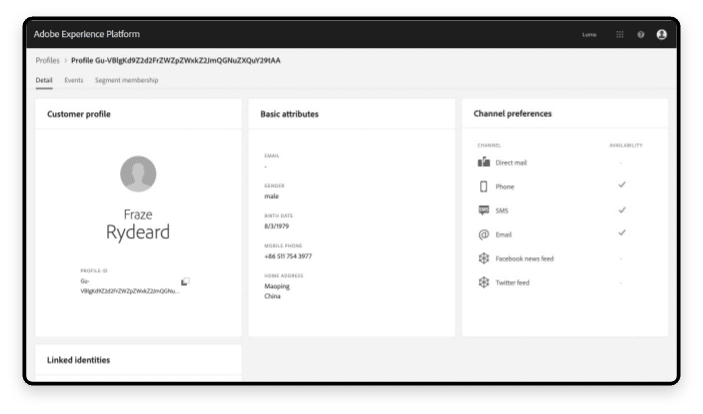
Task: Click the customer profile avatar picture
Action: (x=138, y=173)
